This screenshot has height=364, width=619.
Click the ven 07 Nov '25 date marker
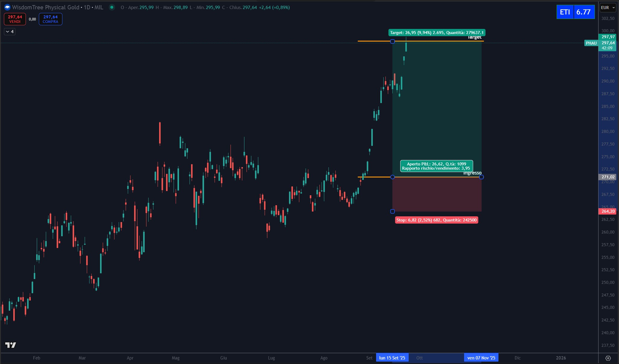point(481,358)
